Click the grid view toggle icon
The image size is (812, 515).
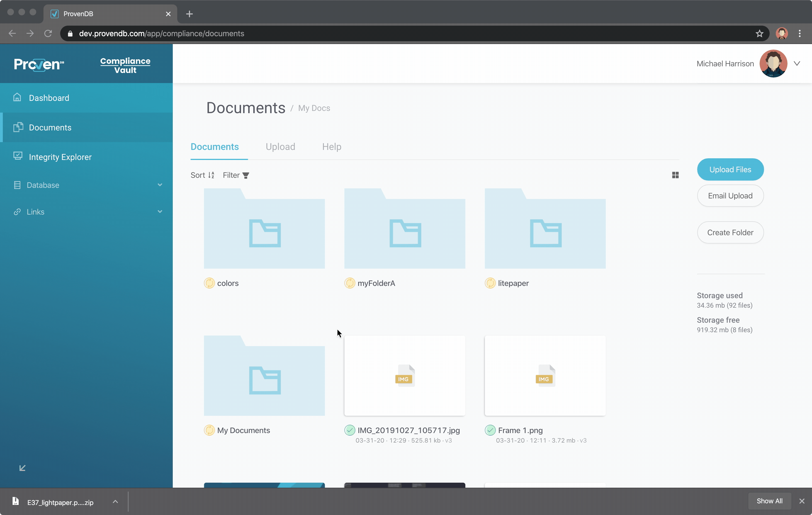pos(675,175)
